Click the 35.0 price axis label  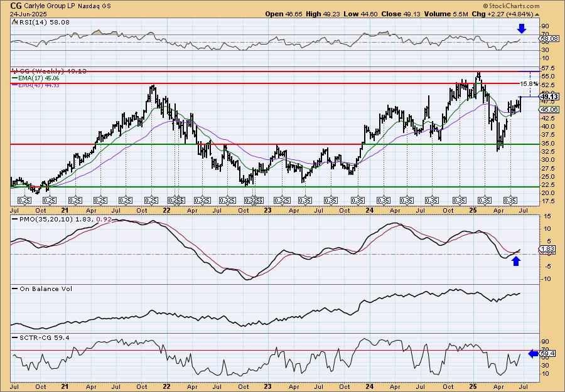pyautogui.click(x=549, y=143)
